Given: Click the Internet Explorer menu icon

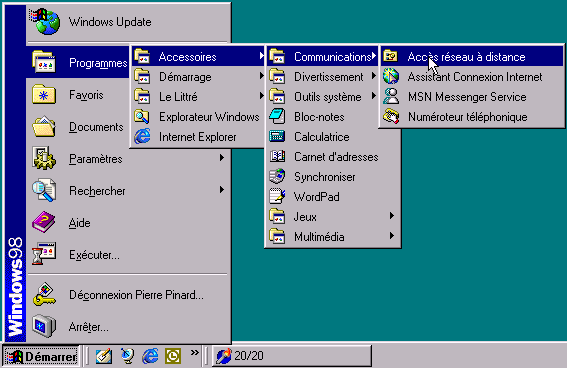Looking at the screenshot, I should (142, 137).
